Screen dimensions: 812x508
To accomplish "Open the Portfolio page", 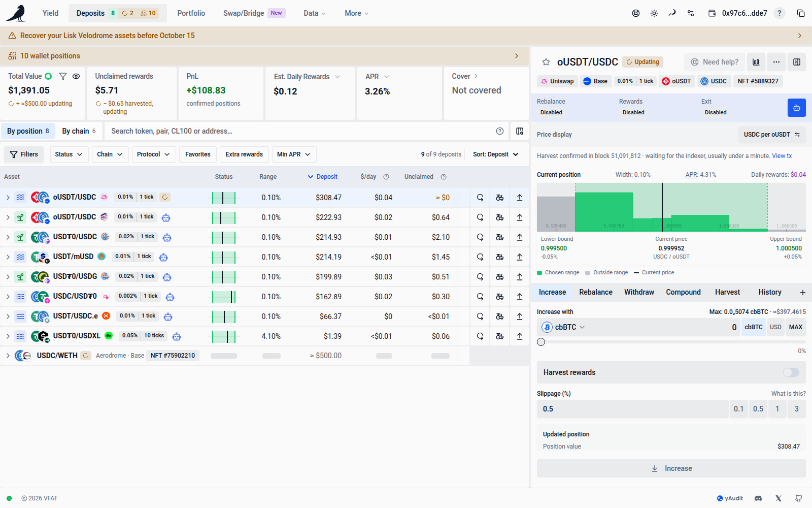I will coord(191,13).
